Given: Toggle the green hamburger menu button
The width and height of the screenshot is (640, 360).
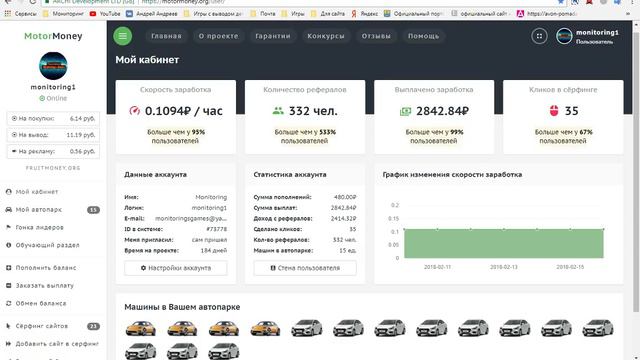Looking at the screenshot, I should pos(122,36).
